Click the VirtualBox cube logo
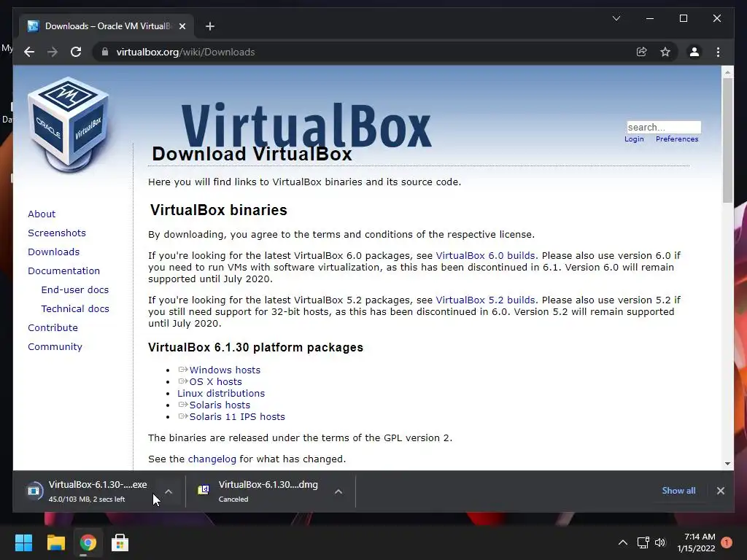Viewport: 747px width, 560px height. pos(68,125)
